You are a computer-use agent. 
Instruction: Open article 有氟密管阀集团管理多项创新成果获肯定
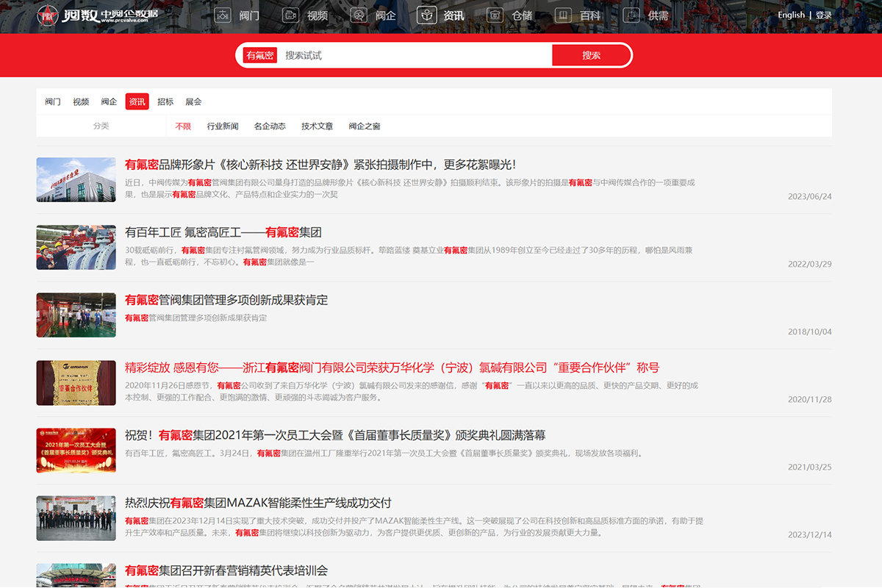click(x=226, y=300)
